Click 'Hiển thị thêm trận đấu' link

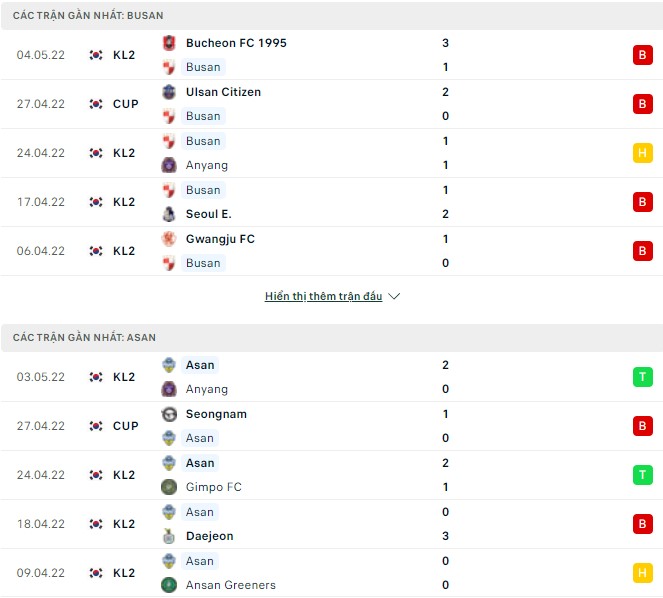pyautogui.click(x=323, y=297)
